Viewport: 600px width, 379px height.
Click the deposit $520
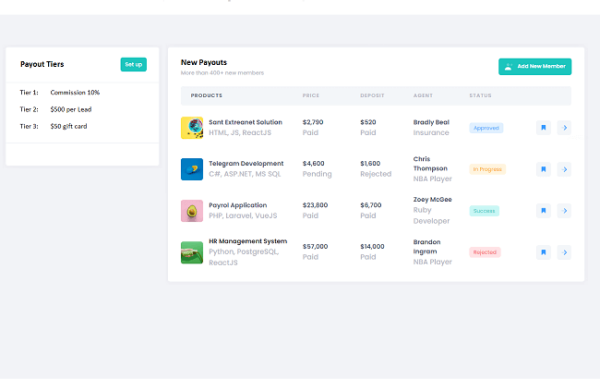pyautogui.click(x=368, y=122)
